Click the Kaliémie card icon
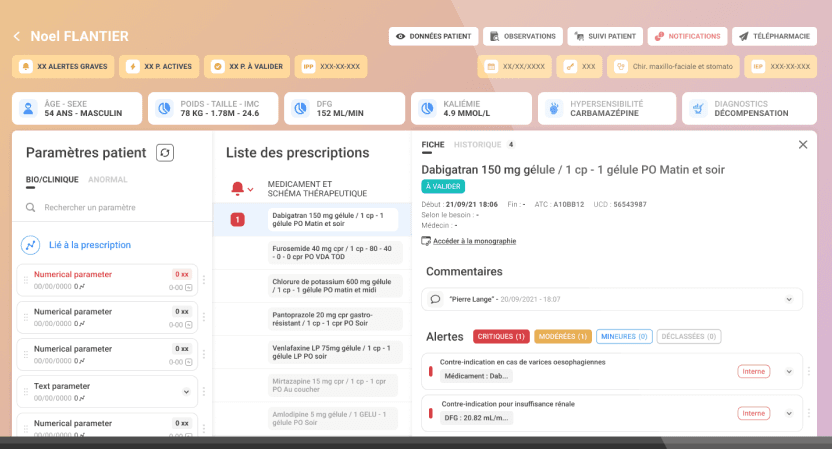832x449 pixels. pos(427,108)
